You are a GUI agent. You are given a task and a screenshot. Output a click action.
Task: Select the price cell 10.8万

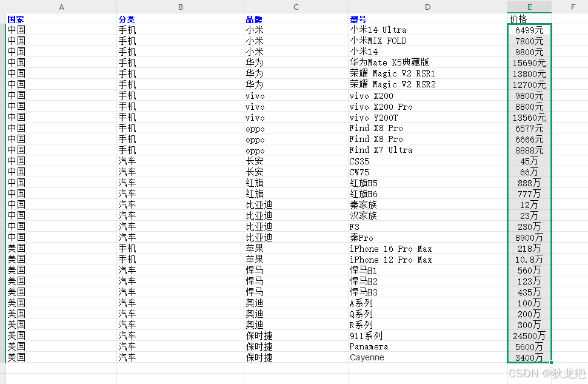(x=529, y=259)
